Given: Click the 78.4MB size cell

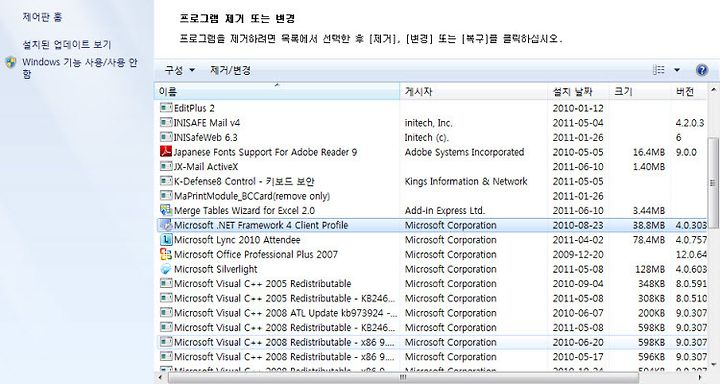Looking at the screenshot, I should (649, 240).
